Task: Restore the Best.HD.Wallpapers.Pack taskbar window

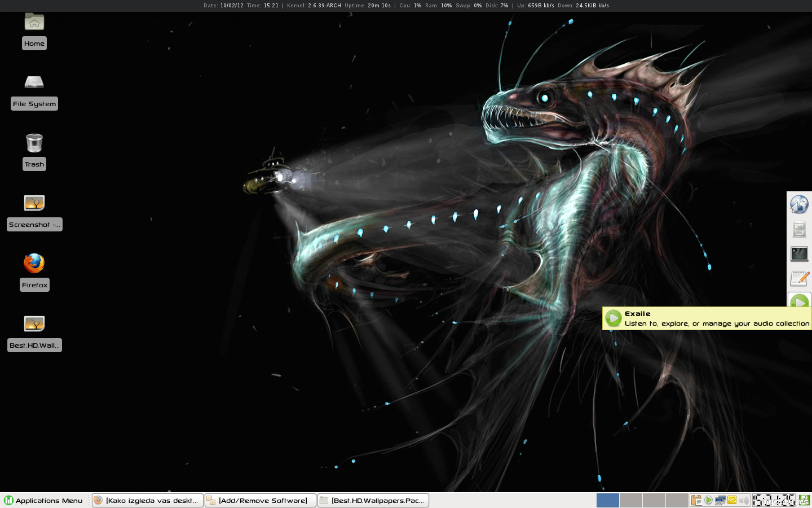Action: click(373, 501)
